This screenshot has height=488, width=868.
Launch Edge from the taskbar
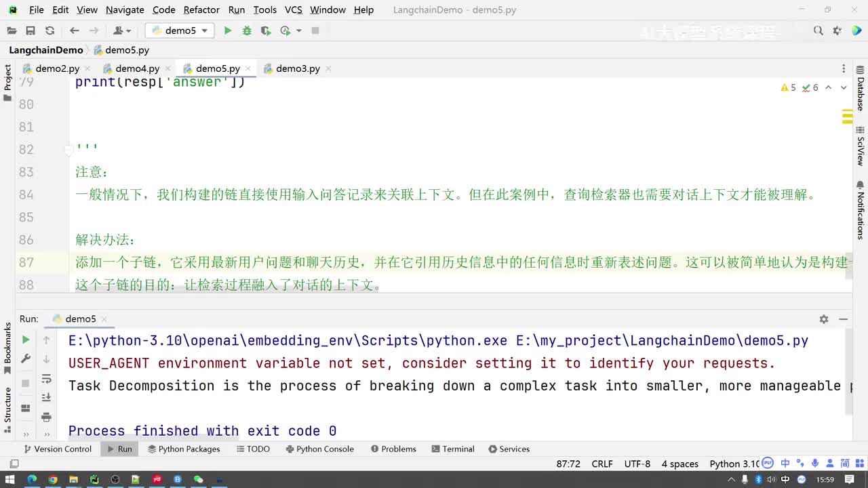pyautogui.click(x=32, y=479)
